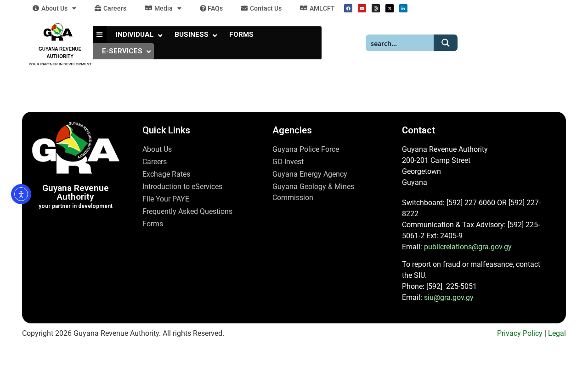Open Introduction to eServices link
588x368 pixels.
182,187
